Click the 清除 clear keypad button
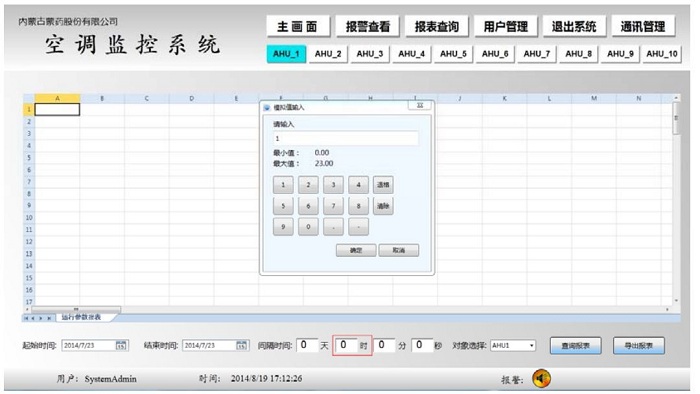700x394 pixels. click(x=383, y=206)
